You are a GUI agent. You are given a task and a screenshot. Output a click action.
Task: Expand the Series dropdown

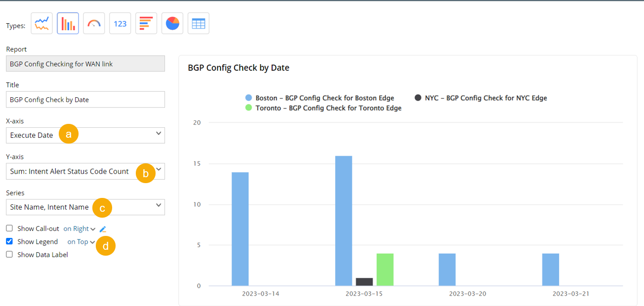point(85,207)
